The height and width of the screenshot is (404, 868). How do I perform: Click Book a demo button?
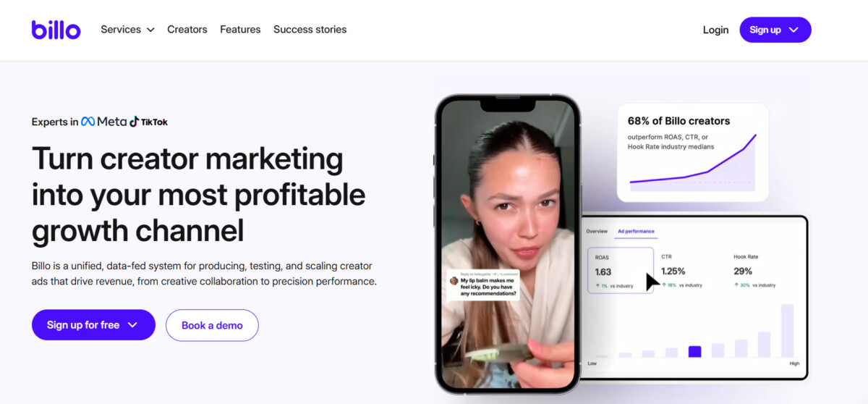[x=212, y=325]
